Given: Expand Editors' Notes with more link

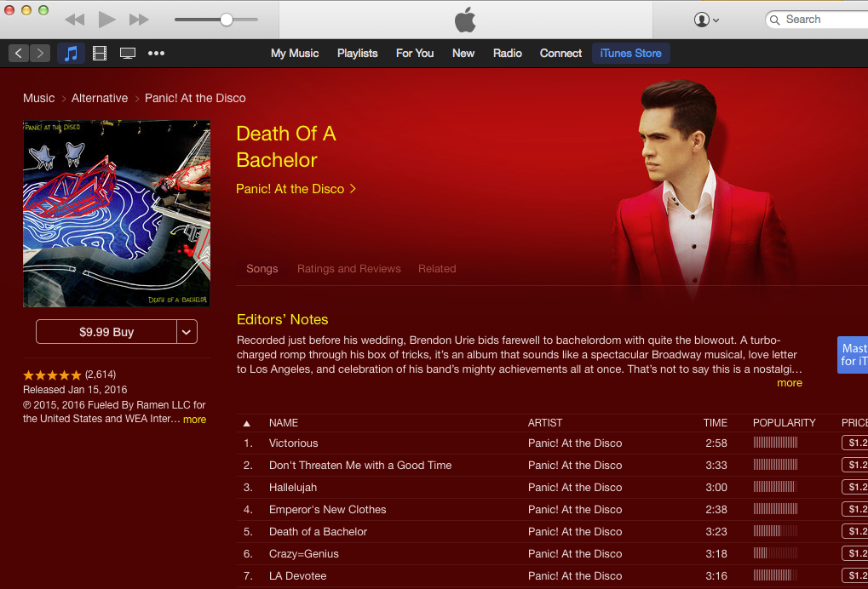Looking at the screenshot, I should click(x=790, y=383).
